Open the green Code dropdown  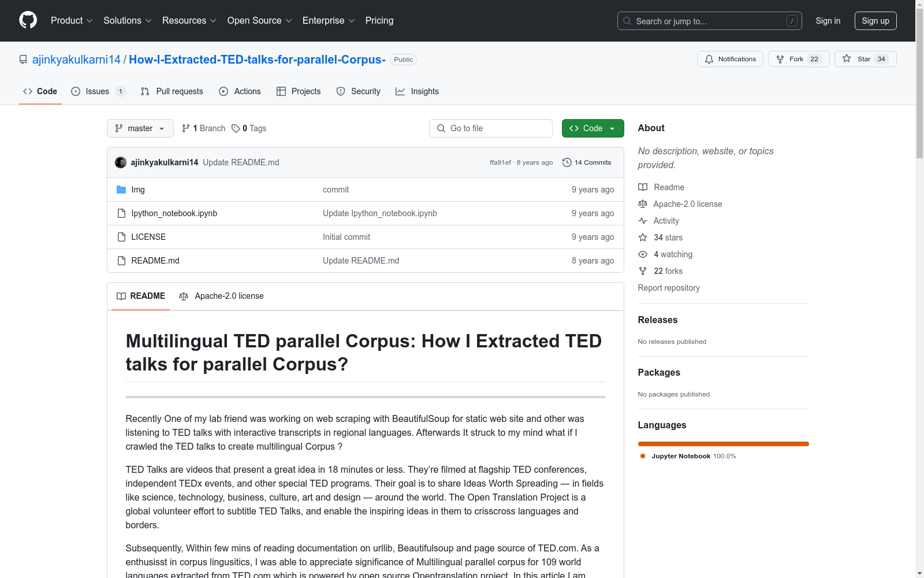(593, 128)
